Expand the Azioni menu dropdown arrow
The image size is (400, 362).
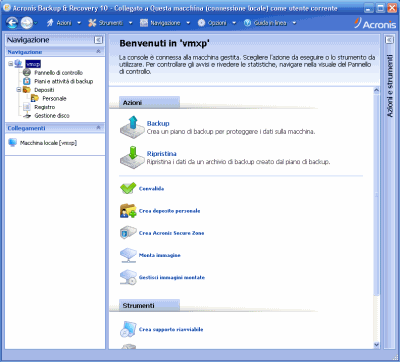point(79,23)
